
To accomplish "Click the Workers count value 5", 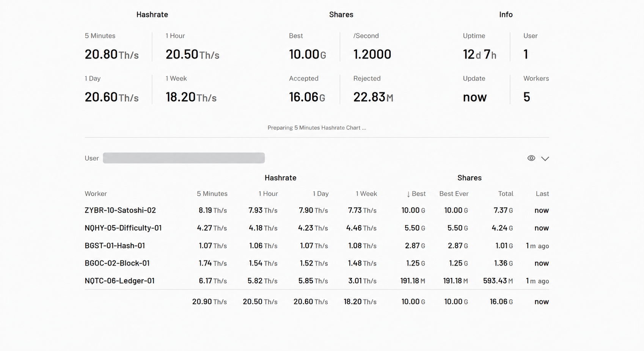I will pyautogui.click(x=526, y=97).
